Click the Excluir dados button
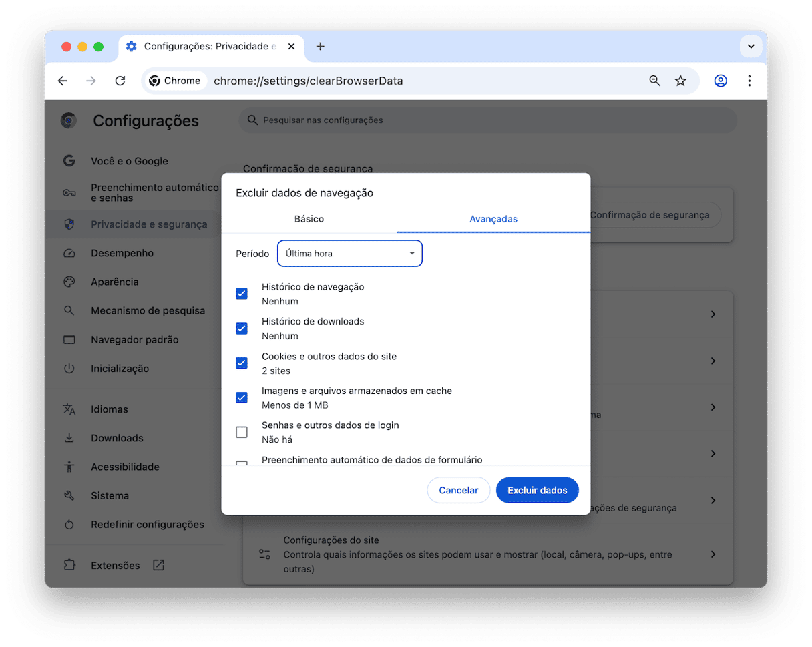This screenshot has width=812, height=647. [538, 491]
